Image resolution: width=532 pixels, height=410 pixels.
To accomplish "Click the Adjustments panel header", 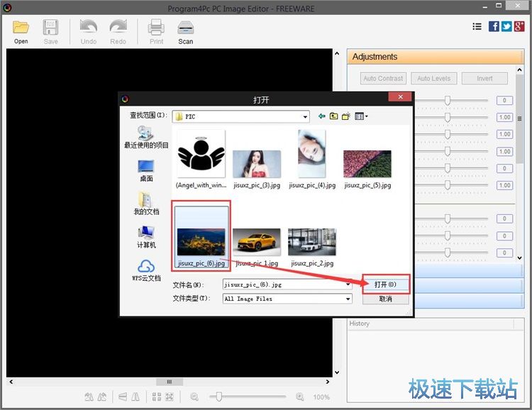I will click(x=435, y=57).
